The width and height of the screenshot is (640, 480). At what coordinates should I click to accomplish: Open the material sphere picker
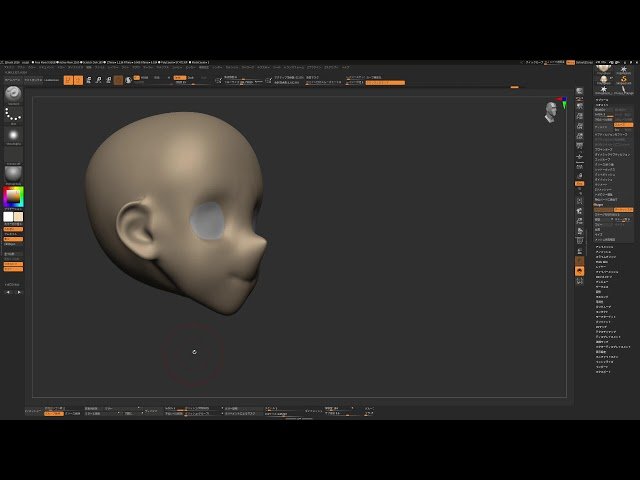(x=14, y=173)
